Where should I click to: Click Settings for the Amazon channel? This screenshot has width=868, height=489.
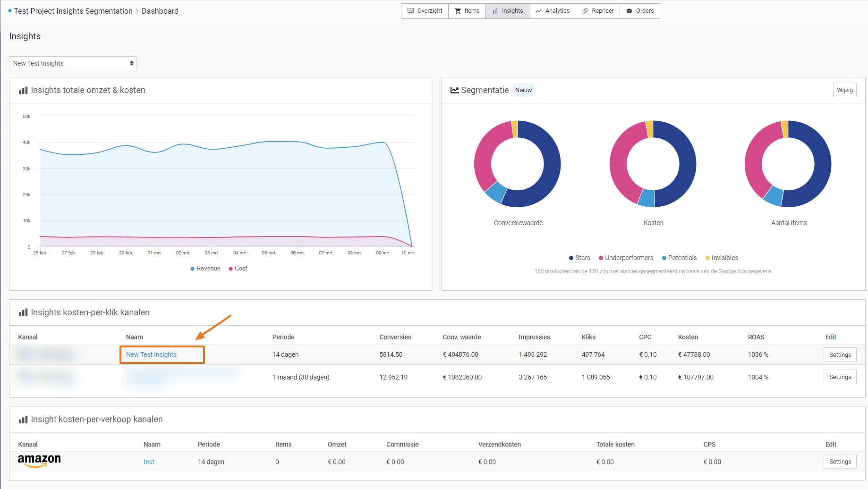[x=840, y=462]
